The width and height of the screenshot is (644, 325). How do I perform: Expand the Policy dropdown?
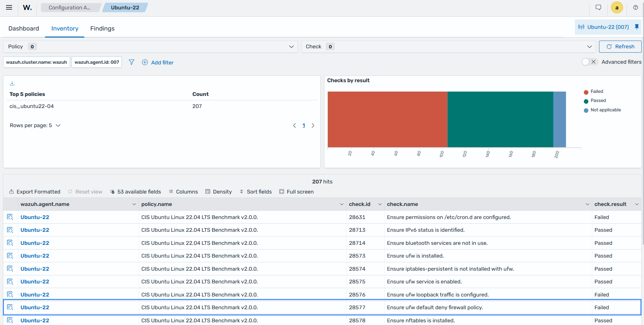150,47
